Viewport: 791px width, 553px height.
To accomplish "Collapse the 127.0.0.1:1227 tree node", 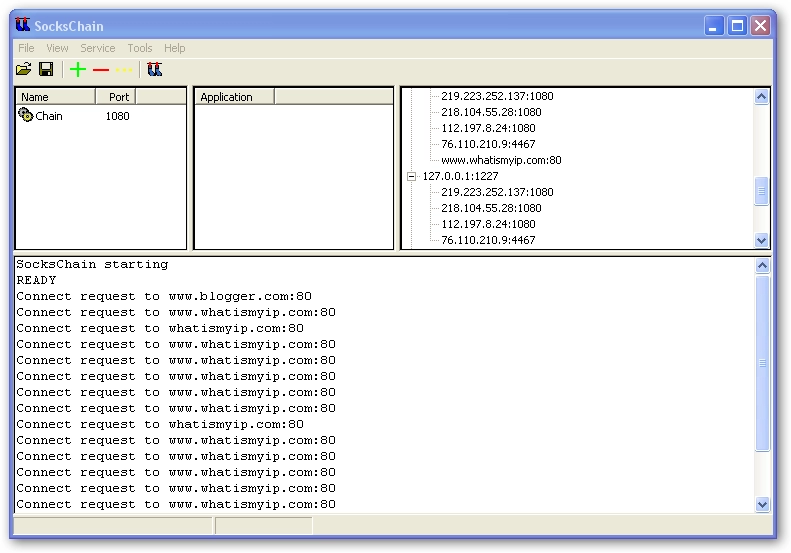I will (x=411, y=176).
